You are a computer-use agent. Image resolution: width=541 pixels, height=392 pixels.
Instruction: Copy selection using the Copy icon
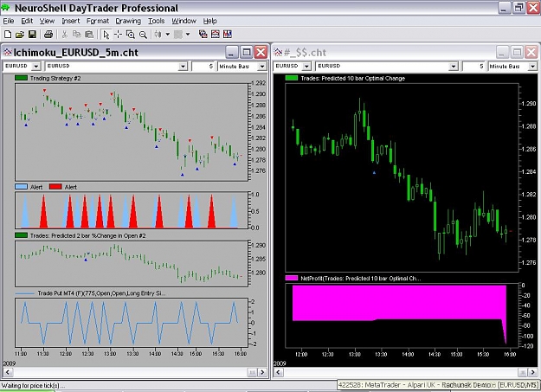point(76,34)
